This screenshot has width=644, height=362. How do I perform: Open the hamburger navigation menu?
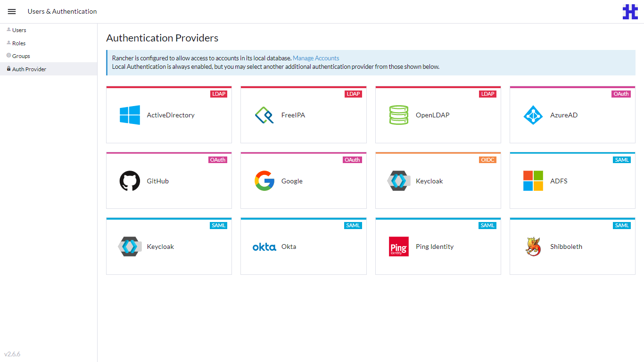(x=12, y=11)
